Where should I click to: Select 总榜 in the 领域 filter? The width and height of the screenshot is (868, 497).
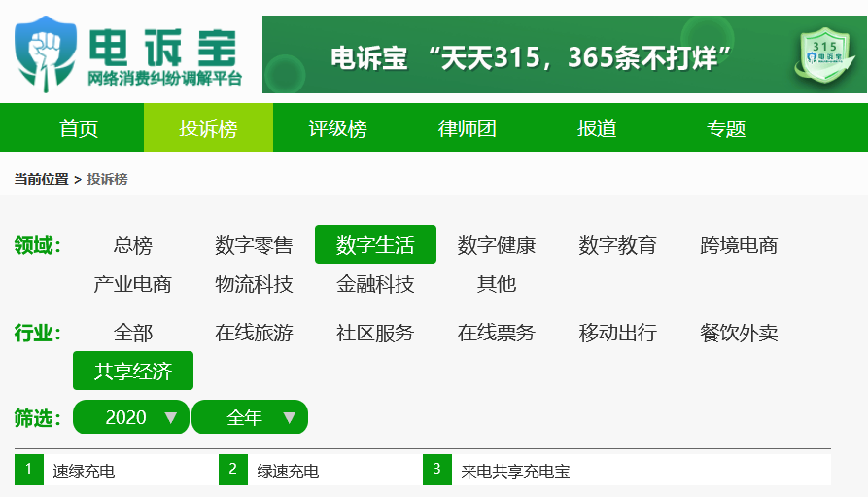[x=133, y=244]
